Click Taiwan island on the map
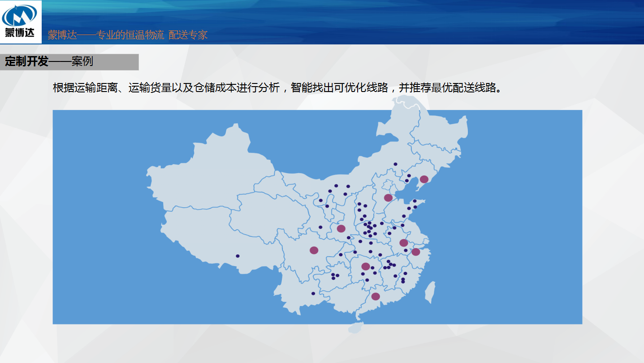 tap(429, 292)
